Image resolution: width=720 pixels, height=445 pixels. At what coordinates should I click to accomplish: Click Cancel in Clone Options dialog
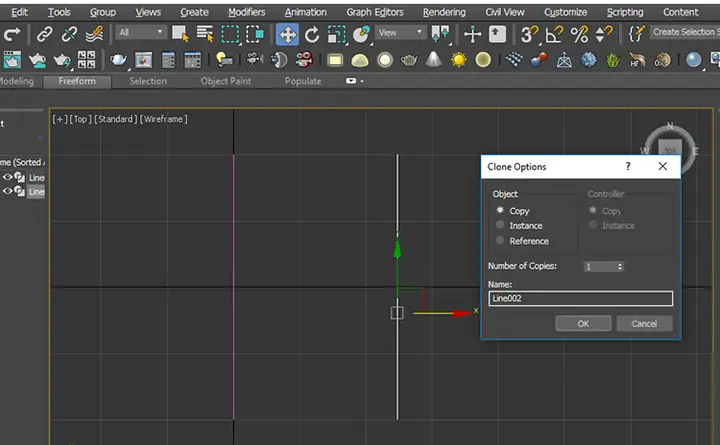644,323
